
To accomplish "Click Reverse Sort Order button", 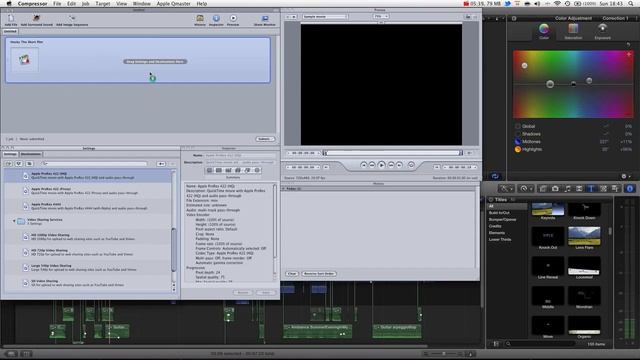I will (319, 273).
